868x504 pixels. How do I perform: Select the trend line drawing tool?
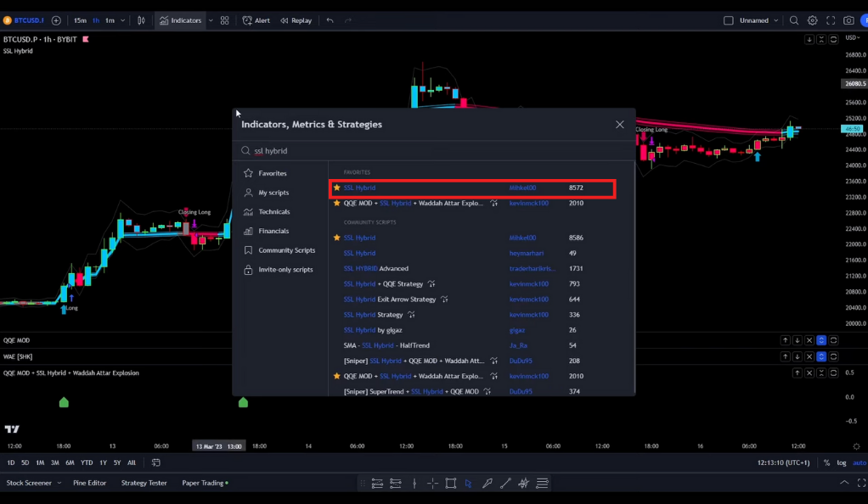[505, 484]
